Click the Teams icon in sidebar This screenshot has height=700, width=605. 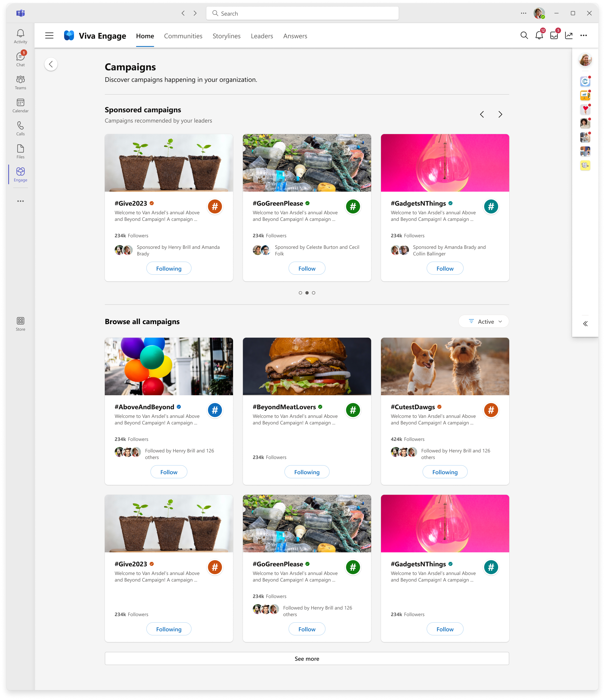pos(20,83)
